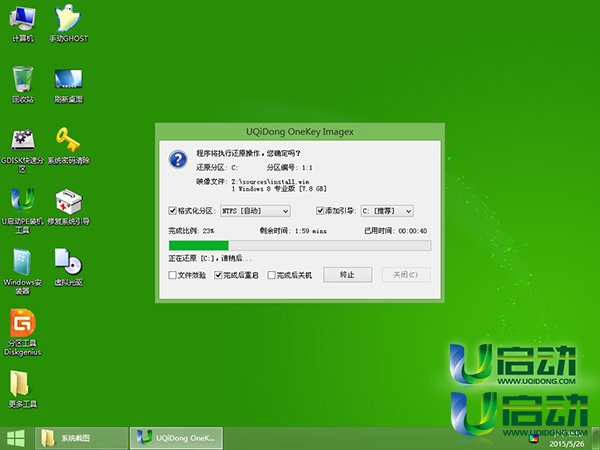
Task: Open the 更多工具 folder icon
Action: [x=23, y=389]
